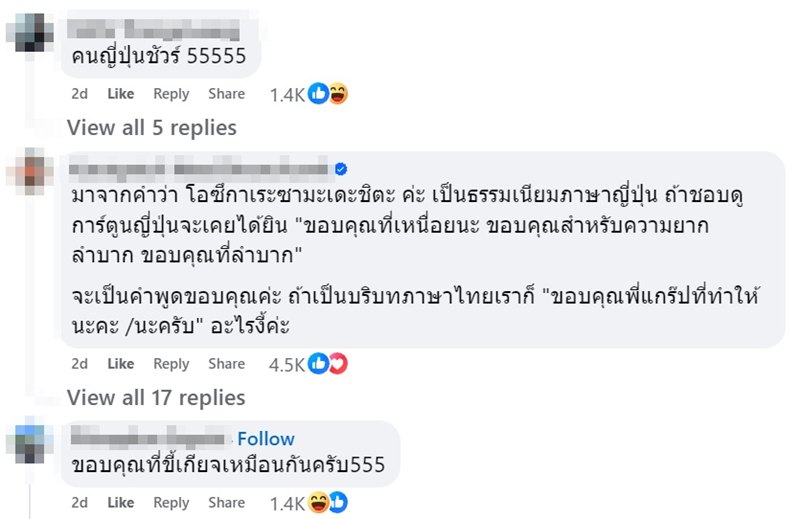
Task: Like the first comment with 1.4K reactions
Action: [x=120, y=94]
